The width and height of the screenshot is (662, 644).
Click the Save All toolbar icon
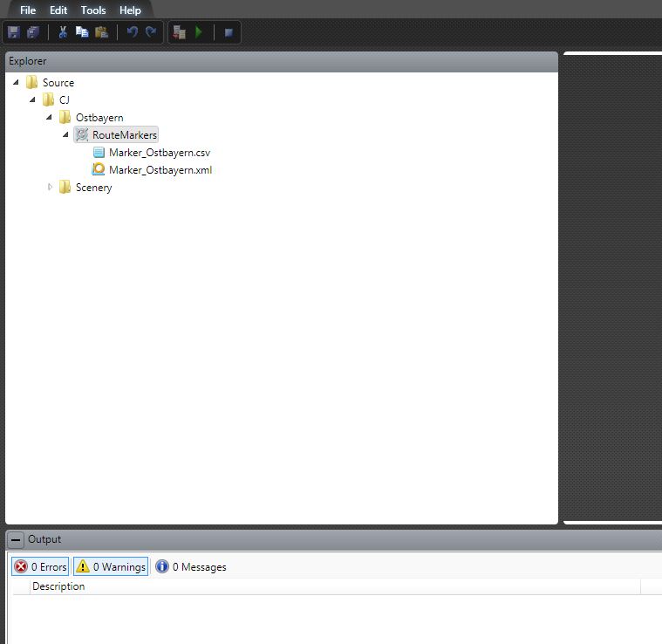[33, 32]
